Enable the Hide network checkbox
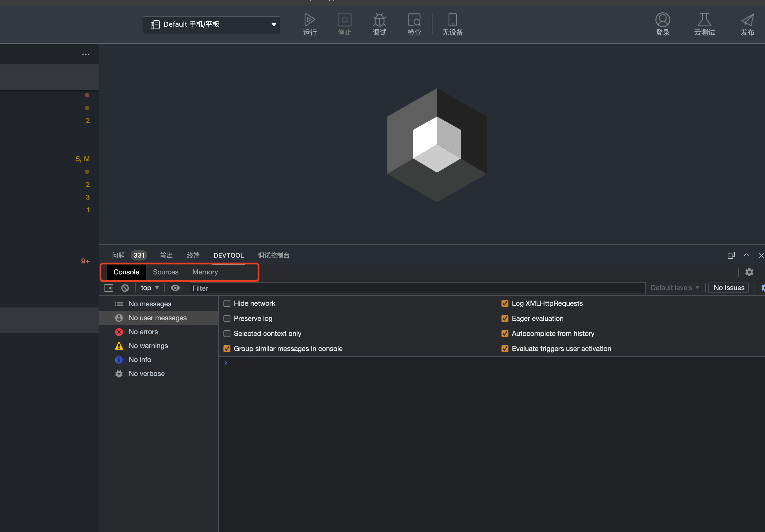Viewport: 765px width, 532px height. [227, 303]
